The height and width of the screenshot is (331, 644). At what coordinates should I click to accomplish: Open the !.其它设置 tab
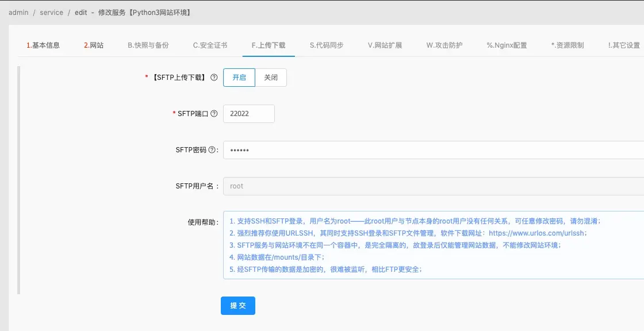point(624,45)
